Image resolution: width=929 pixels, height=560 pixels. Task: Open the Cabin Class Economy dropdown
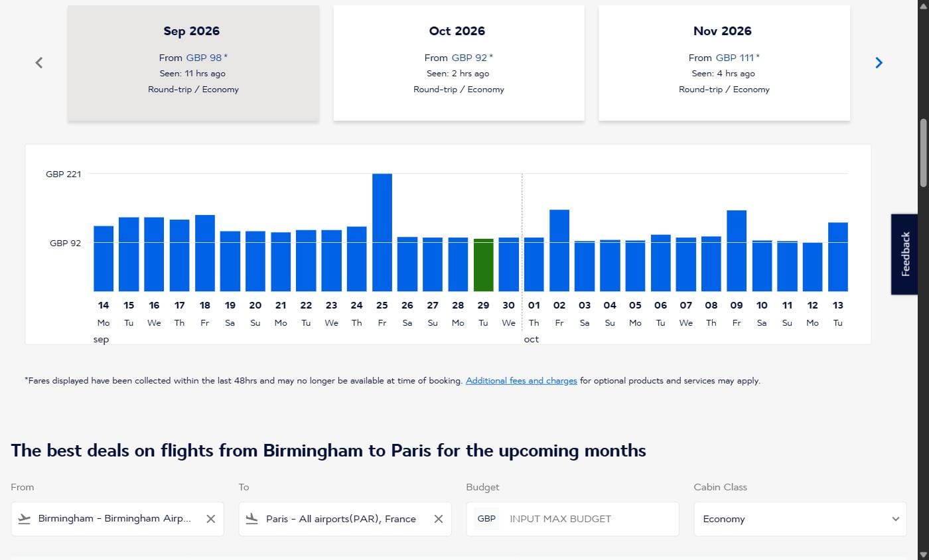click(800, 519)
